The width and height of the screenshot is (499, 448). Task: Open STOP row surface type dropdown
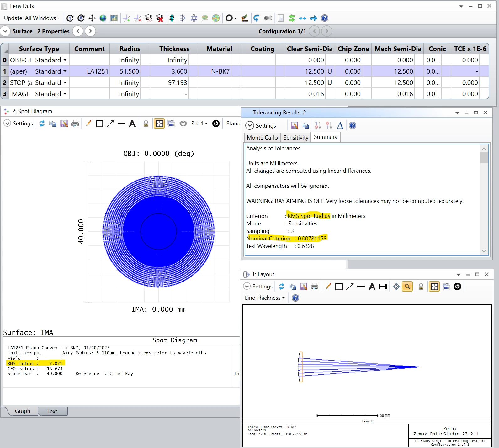pos(65,82)
